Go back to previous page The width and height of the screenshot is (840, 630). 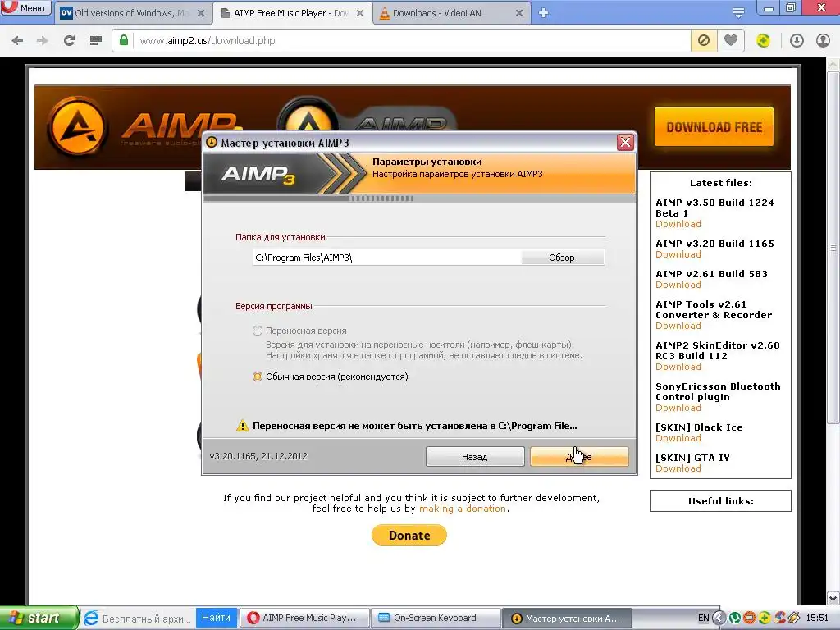tap(17, 41)
